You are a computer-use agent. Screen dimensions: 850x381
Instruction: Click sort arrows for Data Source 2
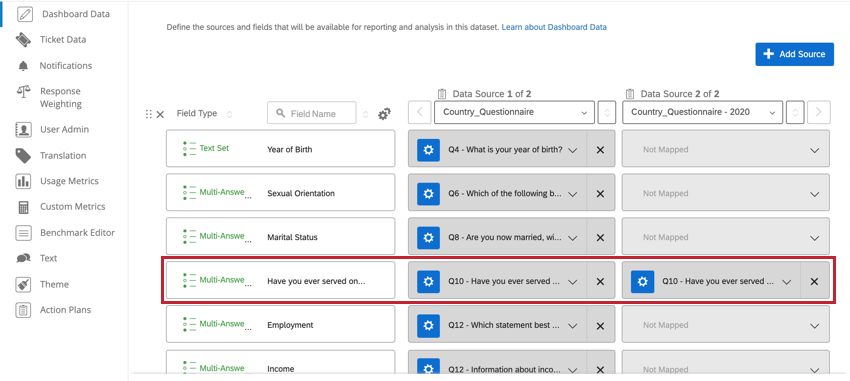pos(795,113)
